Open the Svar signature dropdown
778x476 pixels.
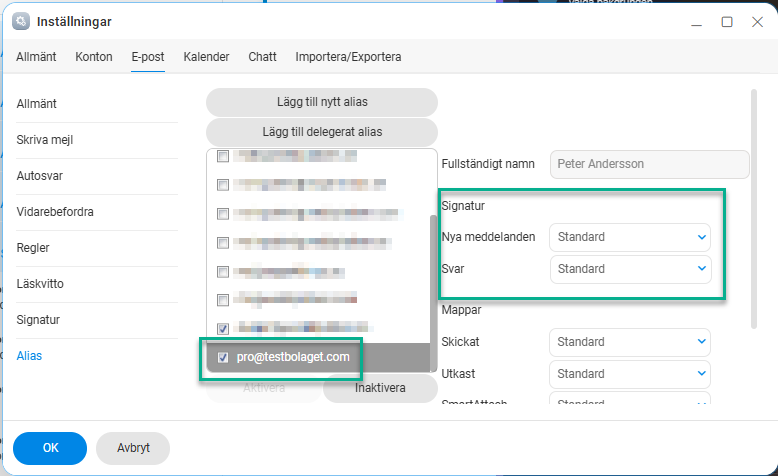pos(630,269)
